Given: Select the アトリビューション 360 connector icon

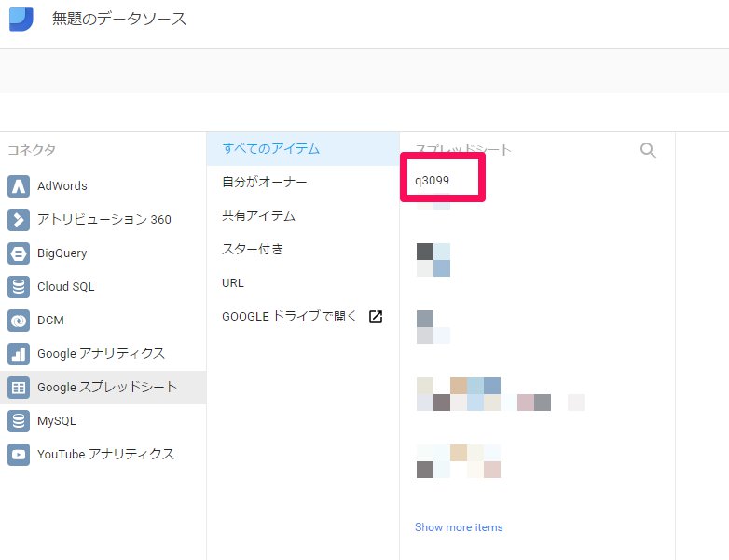Looking at the screenshot, I should coord(19,219).
